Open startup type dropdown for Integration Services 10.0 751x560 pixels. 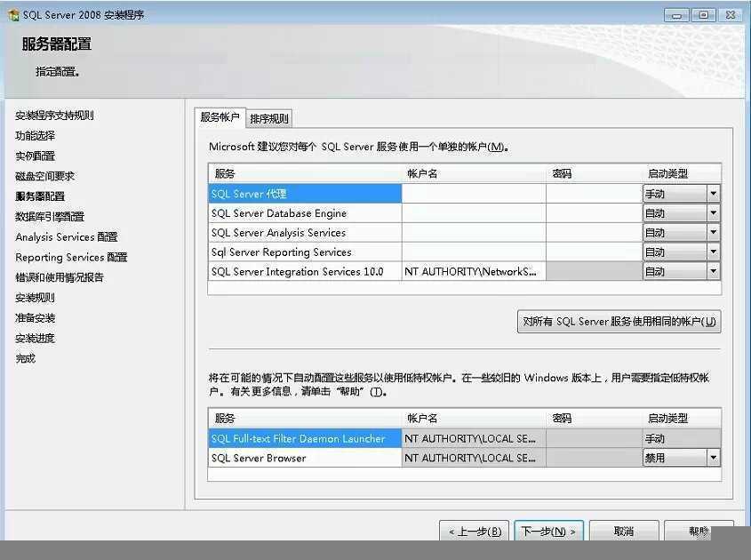(x=713, y=272)
